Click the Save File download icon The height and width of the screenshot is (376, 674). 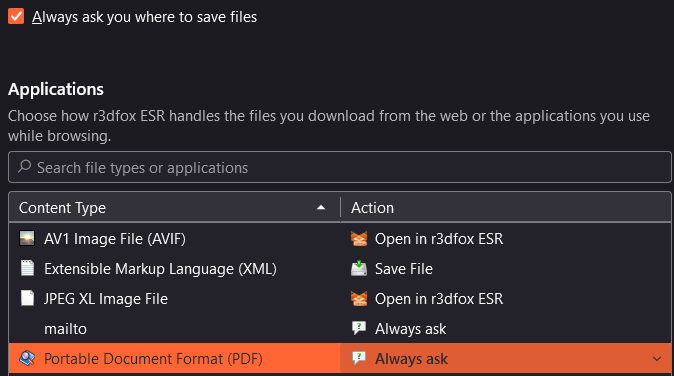(x=359, y=269)
